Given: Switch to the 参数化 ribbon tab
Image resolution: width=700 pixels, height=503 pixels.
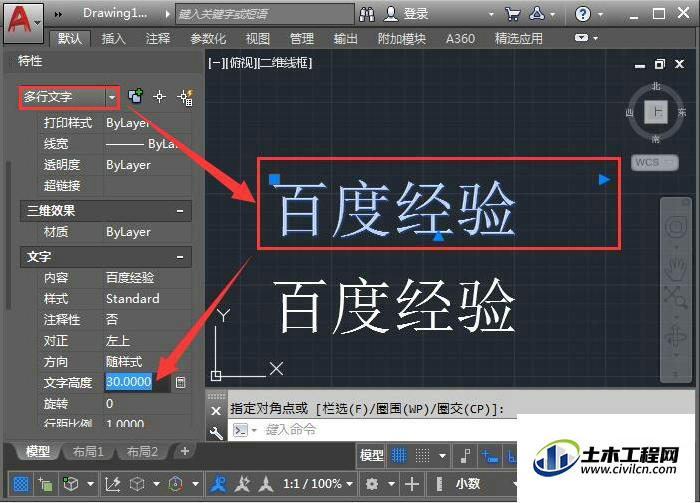Looking at the screenshot, I should (208, 39).
